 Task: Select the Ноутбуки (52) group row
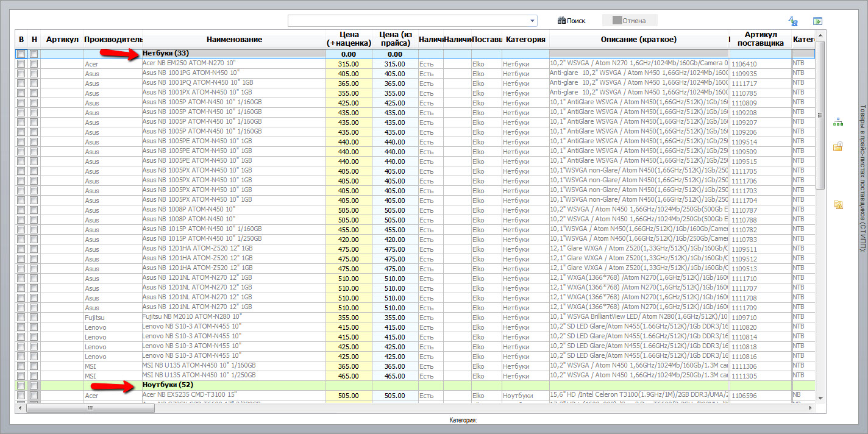pos(416,386)
